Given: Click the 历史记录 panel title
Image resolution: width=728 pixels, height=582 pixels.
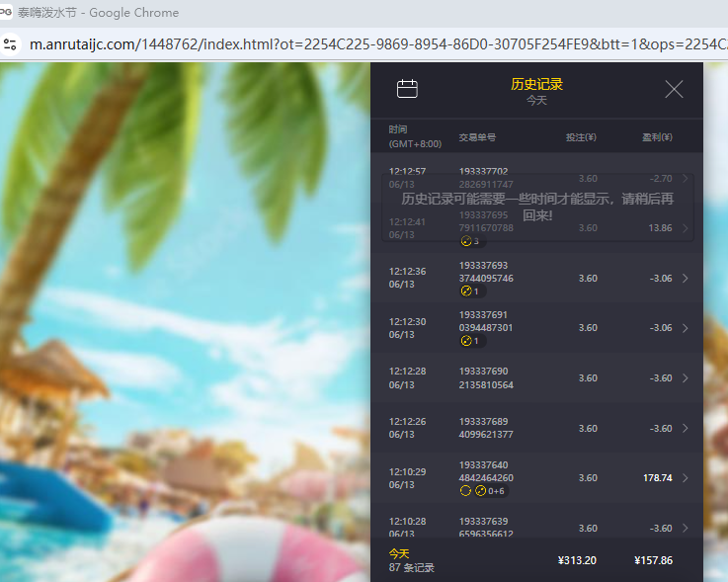Looking at the screenshot, I should 536,85.
